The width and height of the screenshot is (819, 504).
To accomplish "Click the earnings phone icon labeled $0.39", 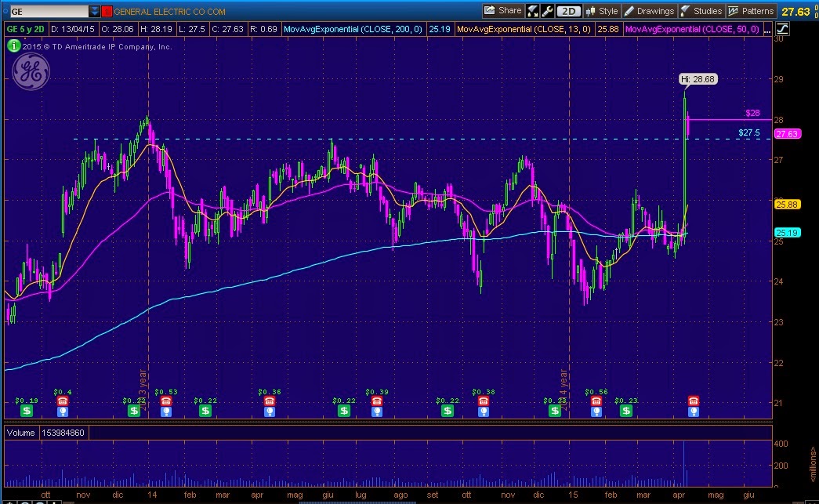I will click(x=377, y=401).
